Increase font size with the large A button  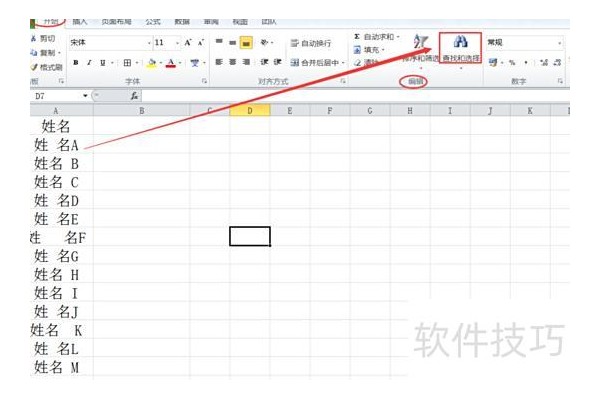[x=188, y=42]
